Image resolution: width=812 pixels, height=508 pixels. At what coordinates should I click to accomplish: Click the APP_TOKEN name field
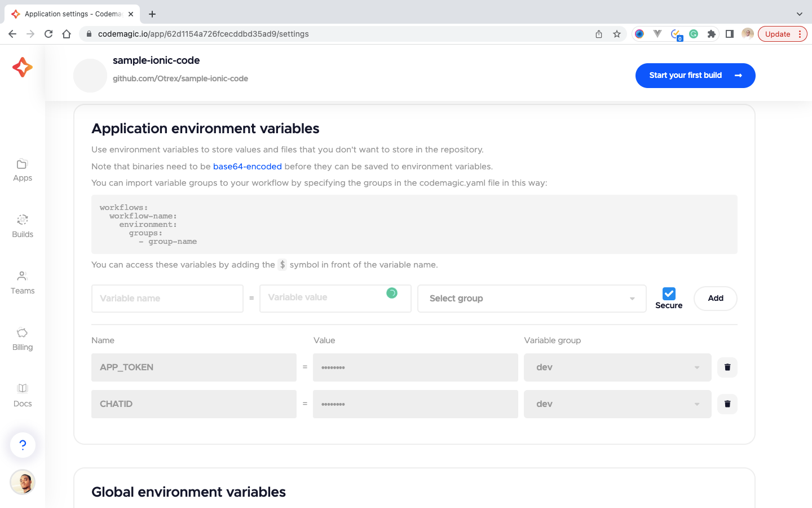tap(194, 367)
